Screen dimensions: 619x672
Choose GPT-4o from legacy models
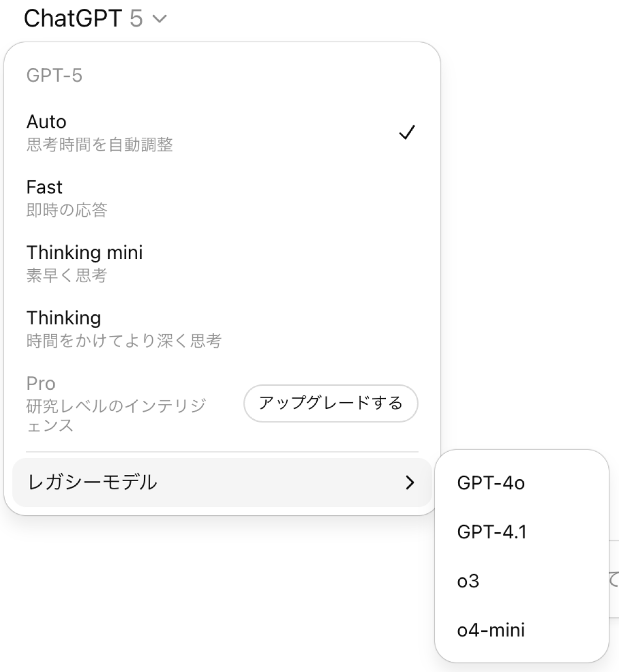pos(491,483)
